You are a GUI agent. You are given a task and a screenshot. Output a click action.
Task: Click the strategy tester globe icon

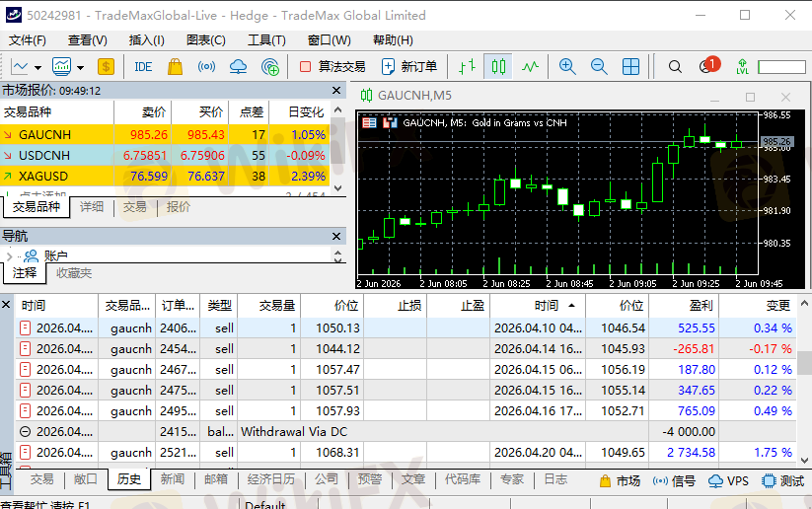[x=270, y=67]
